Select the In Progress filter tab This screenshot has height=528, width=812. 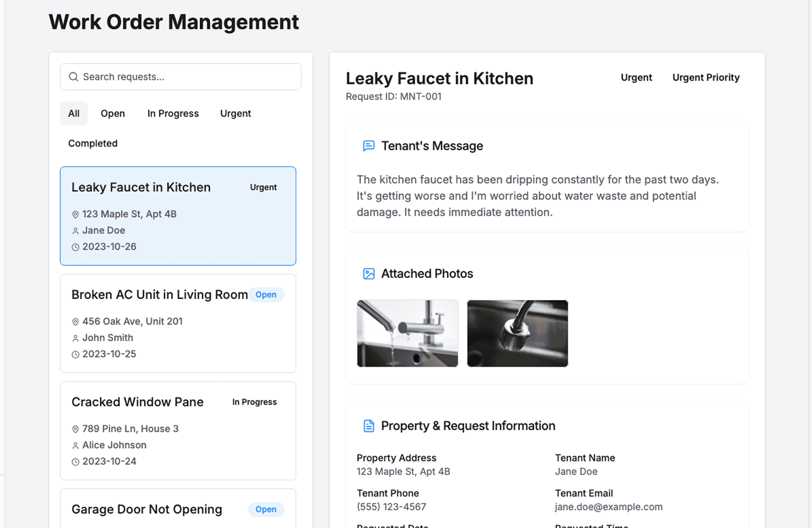tap(173, 113)
